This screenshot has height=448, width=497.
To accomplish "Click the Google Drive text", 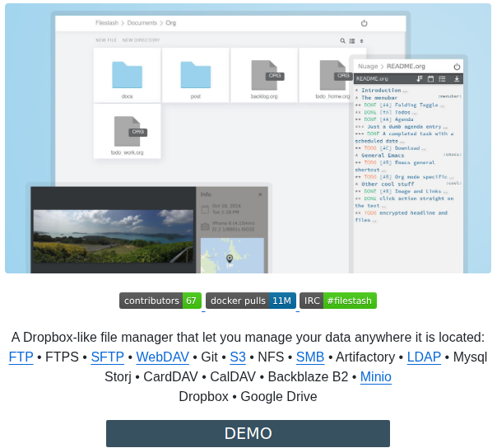I will (x=279, y=397).
